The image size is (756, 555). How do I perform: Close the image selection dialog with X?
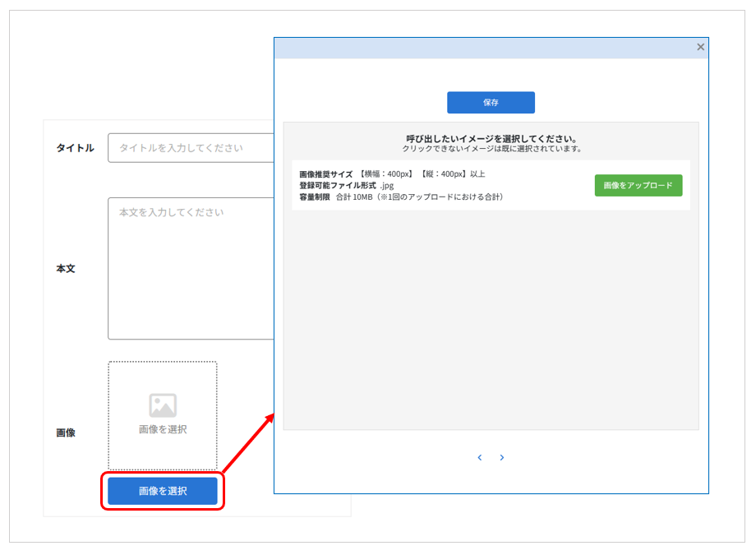click(700, 47)
